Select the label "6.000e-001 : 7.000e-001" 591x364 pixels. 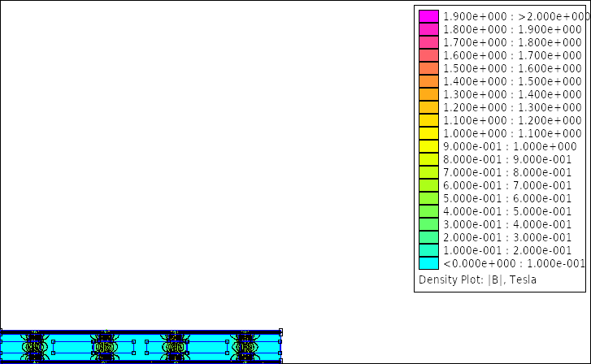[x=507, y=185]
